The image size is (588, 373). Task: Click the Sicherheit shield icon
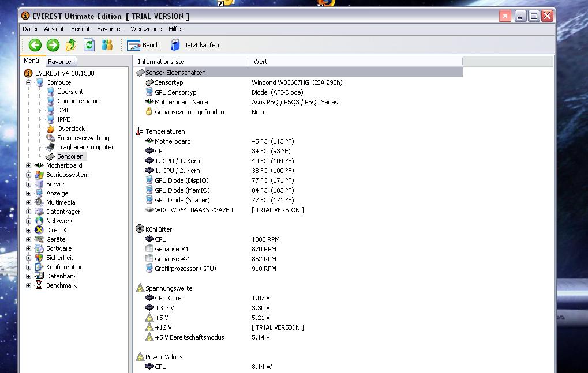[x=39, y=258]
